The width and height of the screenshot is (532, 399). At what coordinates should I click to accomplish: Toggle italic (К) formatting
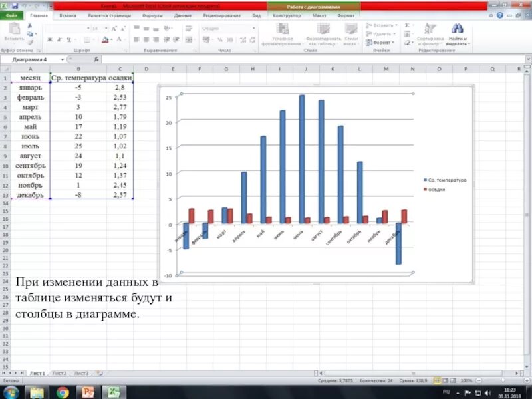pos(59,40)
